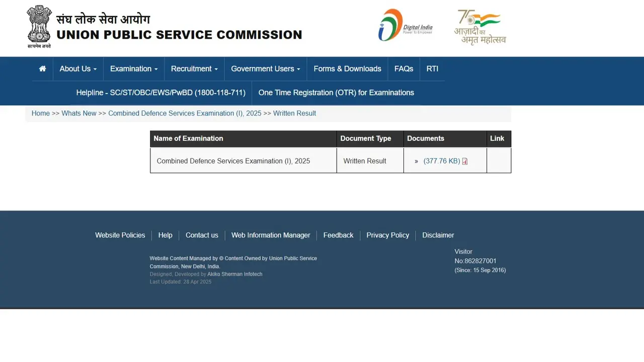Select the FAQs menu item
Viewport: 644px width, 362px height.
coord(404,68)
